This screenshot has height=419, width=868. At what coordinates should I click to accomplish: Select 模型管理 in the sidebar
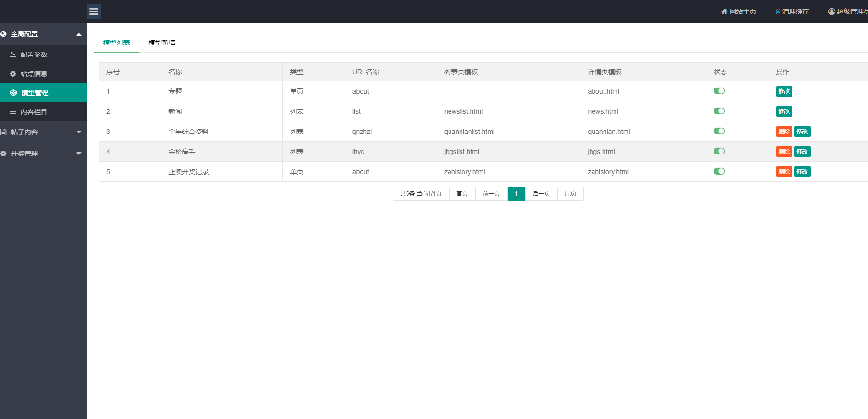pyautogui.click(x=43, y=93)
